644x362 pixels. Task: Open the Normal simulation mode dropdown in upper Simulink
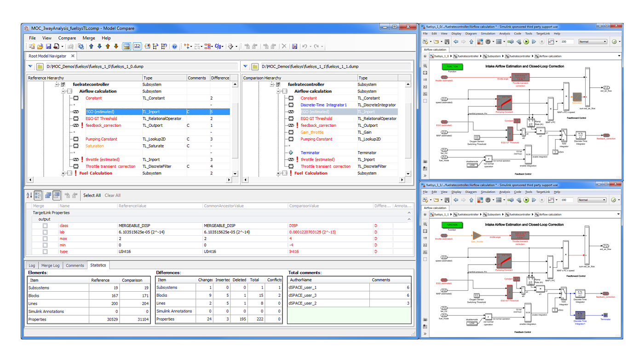point(592,41)
